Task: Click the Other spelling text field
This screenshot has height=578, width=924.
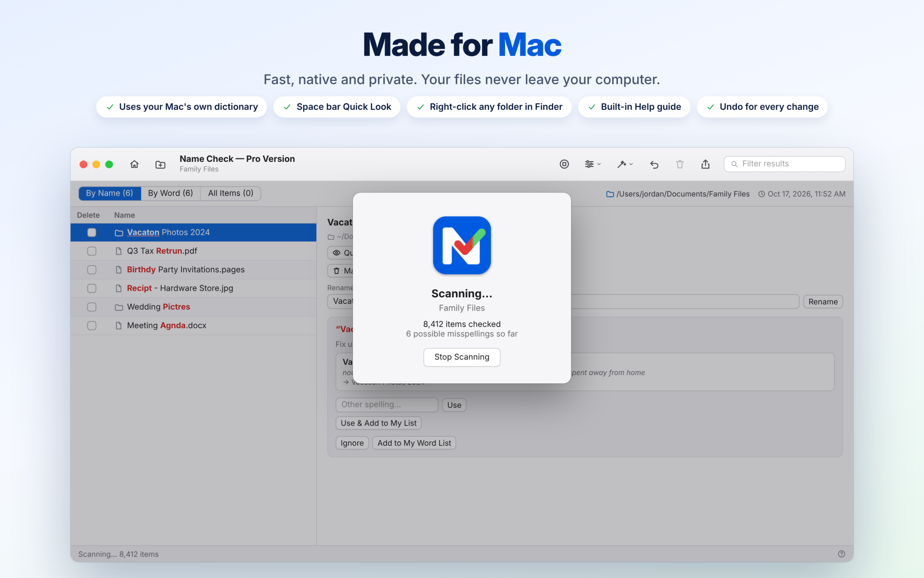Action: [x=387, y=405]
